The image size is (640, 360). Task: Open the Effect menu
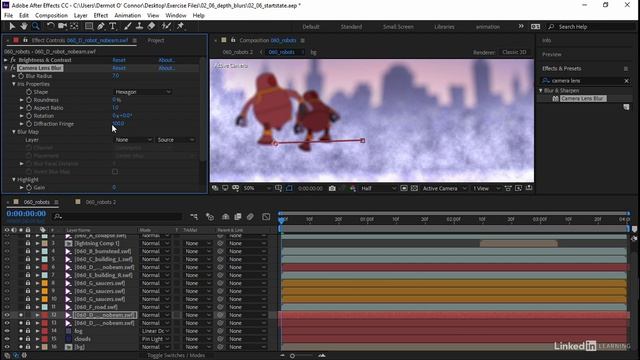pyautogui.click(x=100, y=16)
